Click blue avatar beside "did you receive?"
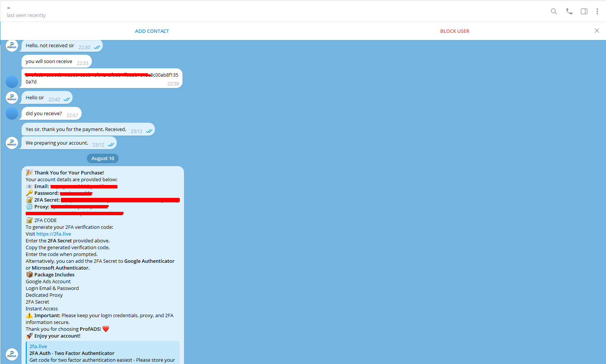The image size is (606, 364). [x=12, y=113]
